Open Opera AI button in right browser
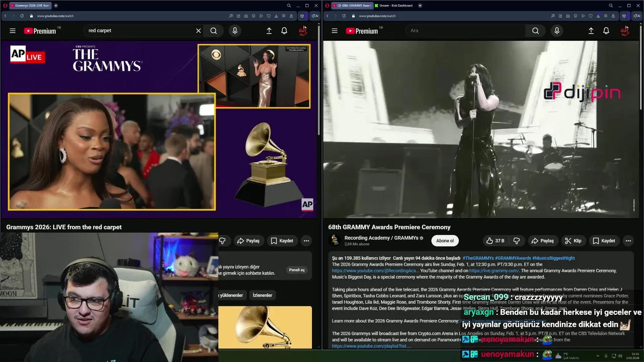Viewport: 644px width, 362px height. coord(636,16)
